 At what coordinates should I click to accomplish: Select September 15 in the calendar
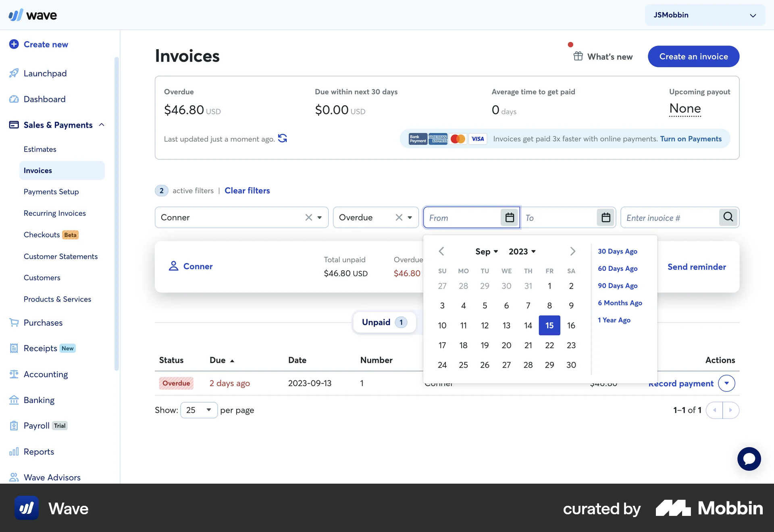tap(549, 325)
